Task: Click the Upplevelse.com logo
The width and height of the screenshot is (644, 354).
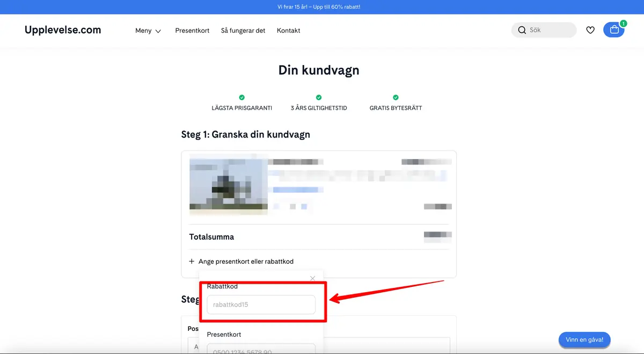Action: click(x=62, y=30)
